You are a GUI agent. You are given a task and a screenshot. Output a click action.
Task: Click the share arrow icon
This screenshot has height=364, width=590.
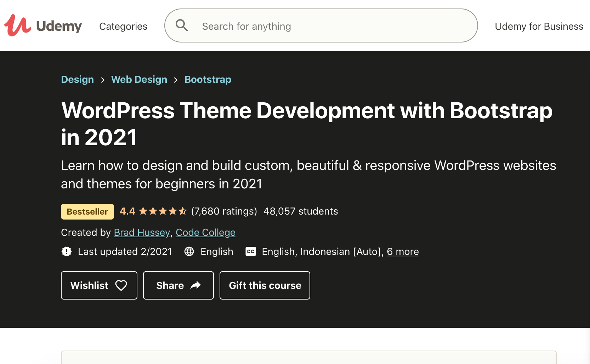195,285
